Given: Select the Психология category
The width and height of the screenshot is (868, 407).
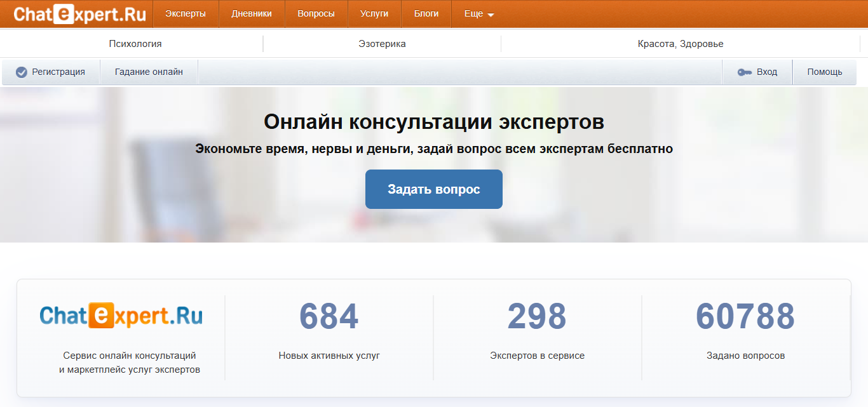Looking at the screenshot, I should point(135,44).
